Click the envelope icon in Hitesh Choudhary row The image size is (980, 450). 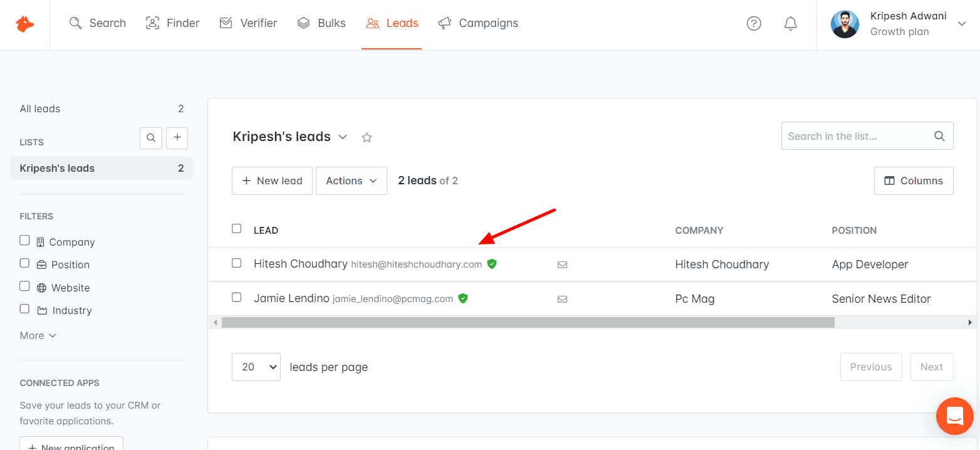pos(562,264)
